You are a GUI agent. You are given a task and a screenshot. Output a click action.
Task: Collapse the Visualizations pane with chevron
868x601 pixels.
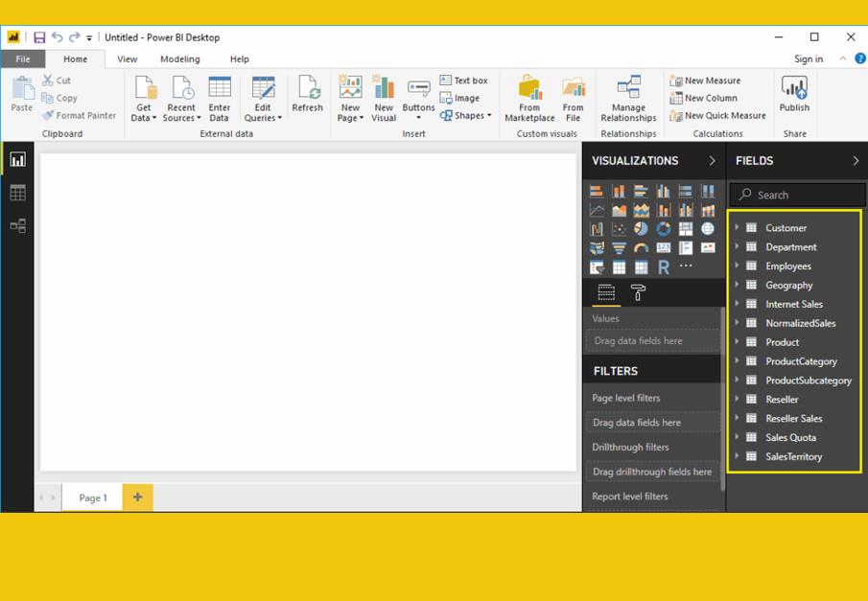(712, 161)
